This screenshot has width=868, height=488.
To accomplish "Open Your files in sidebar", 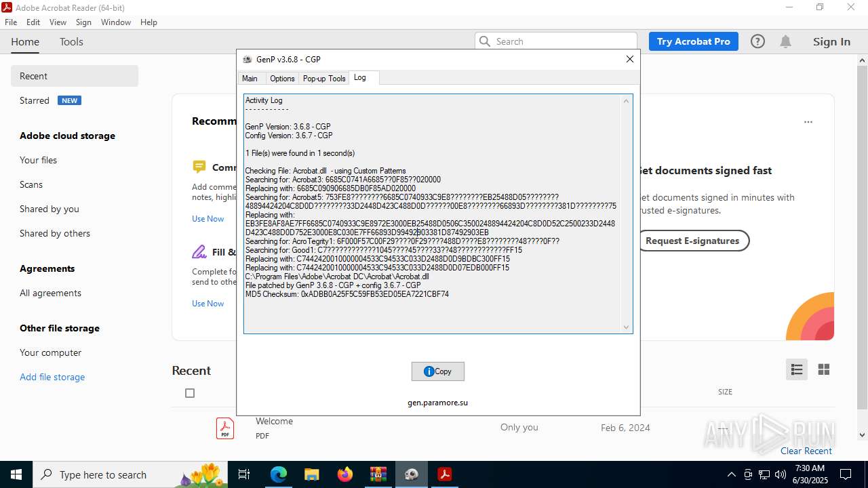I will coord(38,160).
